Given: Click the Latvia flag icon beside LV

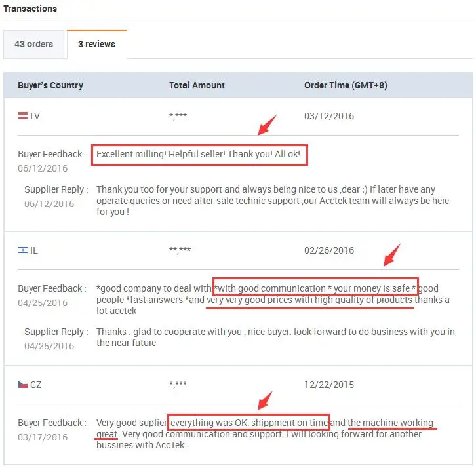Looking at the screenshot, I should (x=23, y=116).
